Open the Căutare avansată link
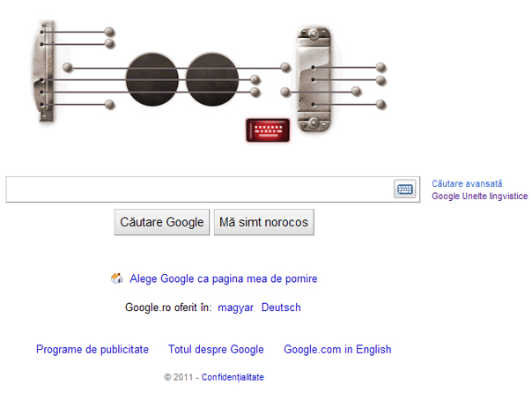The width and height of the screenshot is (532, 400). click(x=467, y=183)
